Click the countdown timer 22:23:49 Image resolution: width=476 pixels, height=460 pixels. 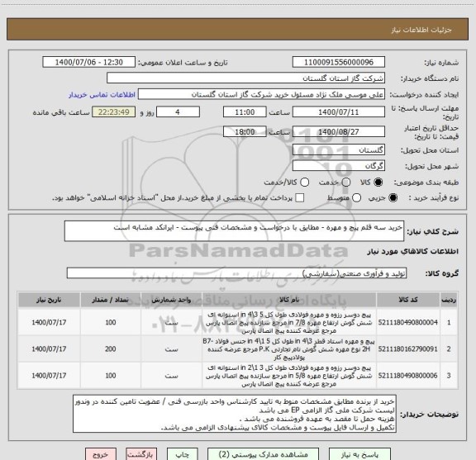point(114,112)
